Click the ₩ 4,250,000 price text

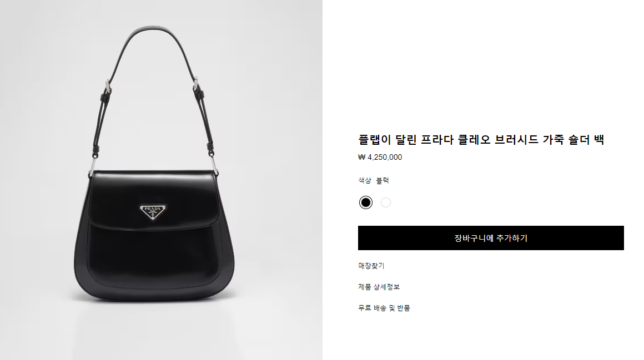[x=380, y=157]
